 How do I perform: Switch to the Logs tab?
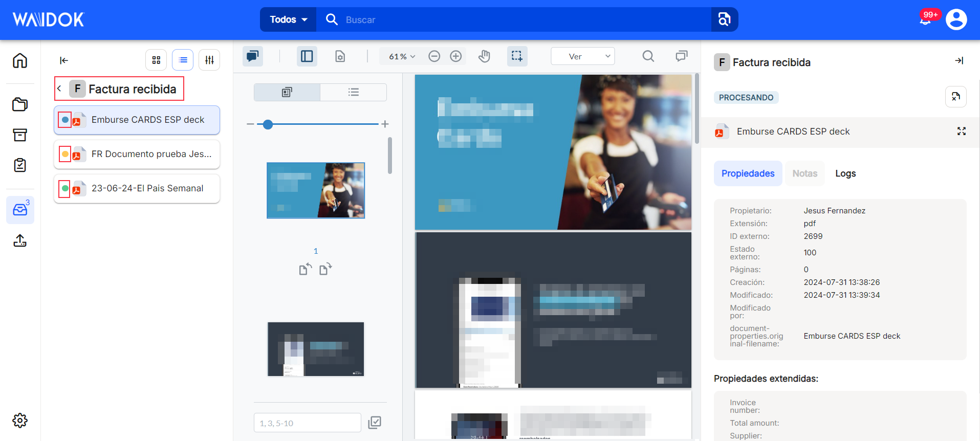coord(845,173)
